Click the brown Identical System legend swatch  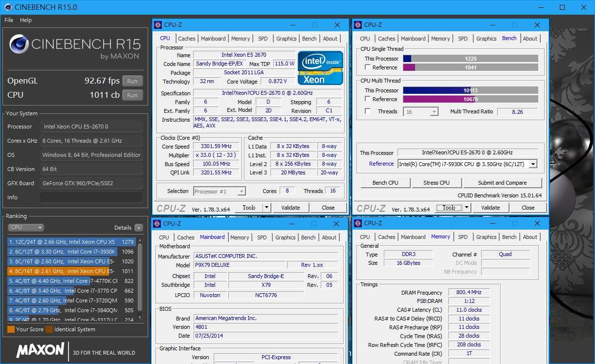tap(49, 329)
